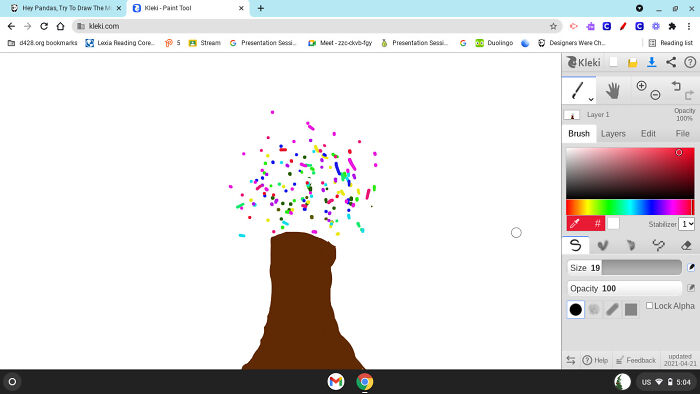Open the Duolingo bookmark
The height and width of the screenshot is (394, 700).
point(494,43)
